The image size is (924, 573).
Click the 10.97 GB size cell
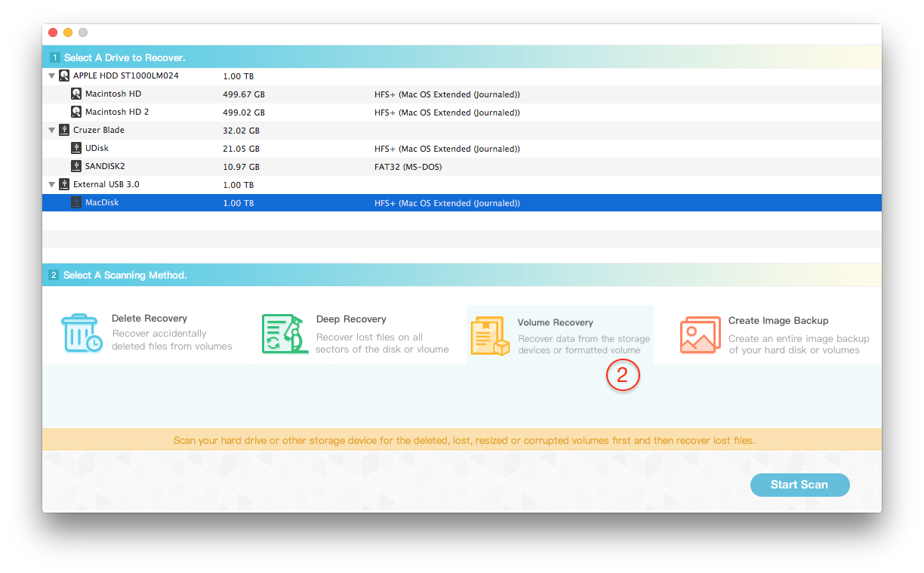coord(242,167)
